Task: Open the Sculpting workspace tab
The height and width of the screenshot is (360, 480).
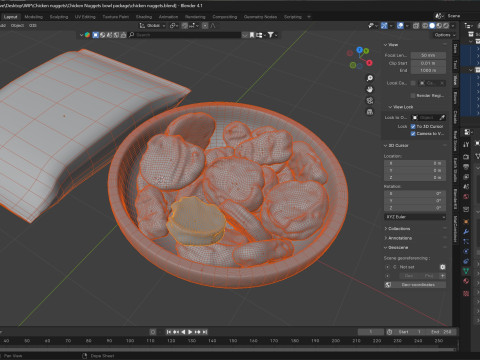Action: point(59,17)
